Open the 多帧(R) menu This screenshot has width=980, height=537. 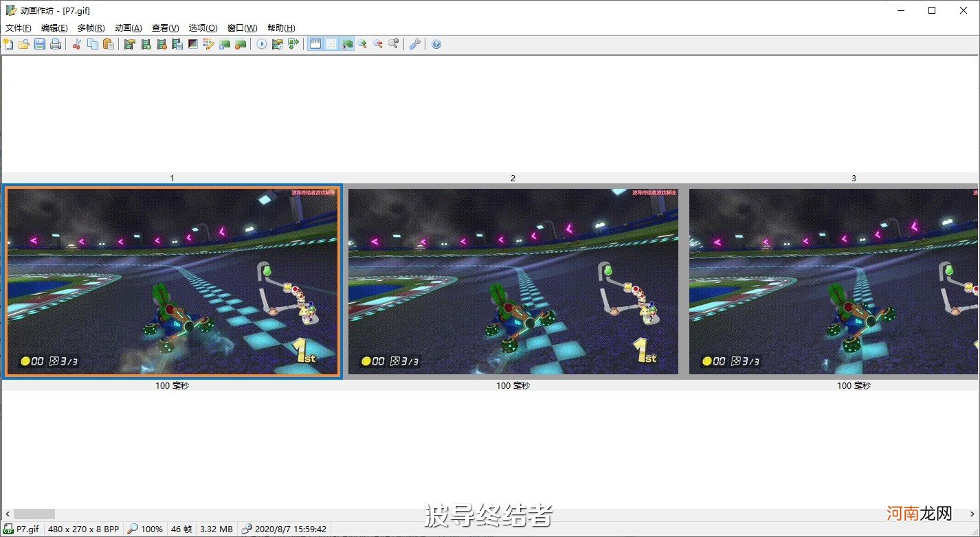pos(91,28)
